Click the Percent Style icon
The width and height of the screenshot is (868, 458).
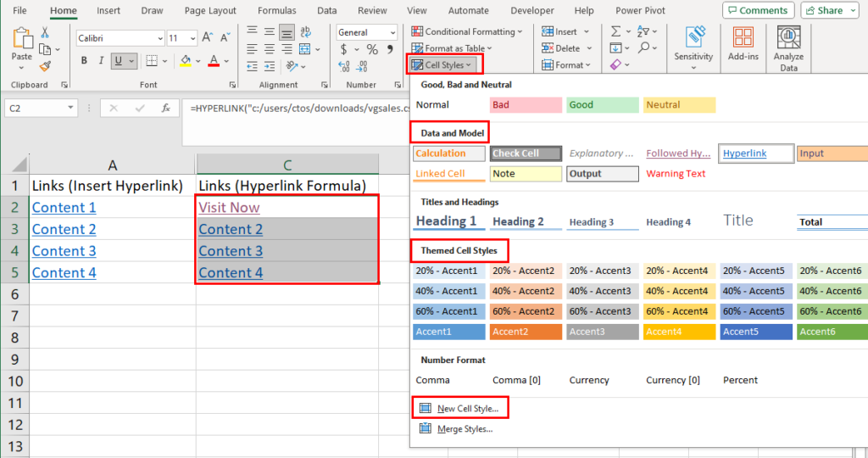click(x=372, y=49)
